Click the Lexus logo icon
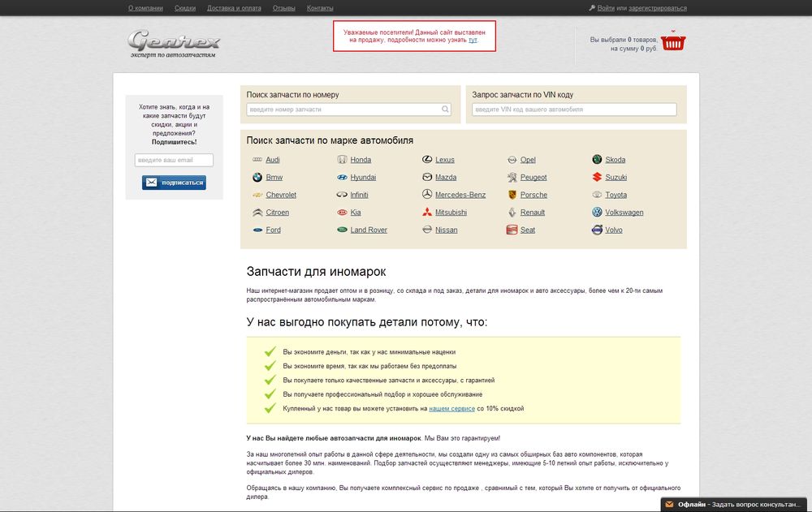The height and width of the screenshot is (512, 812). click(x=427, y=160)
